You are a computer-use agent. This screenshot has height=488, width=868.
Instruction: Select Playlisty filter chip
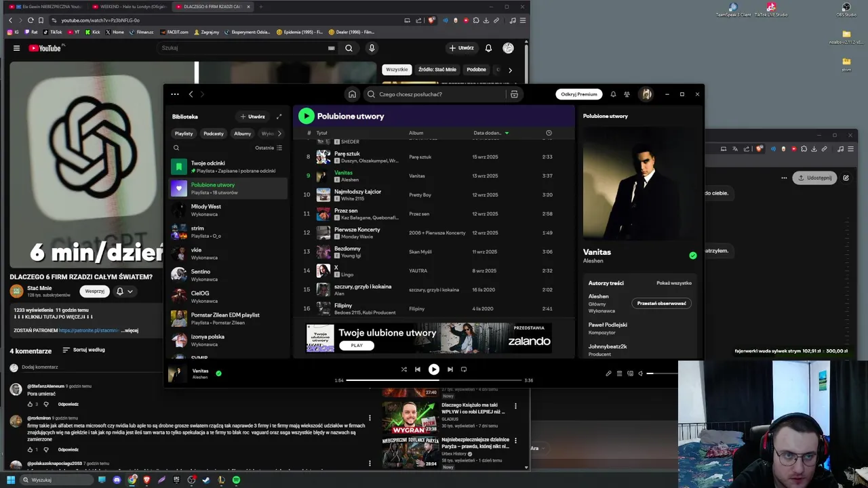(184, 134)
